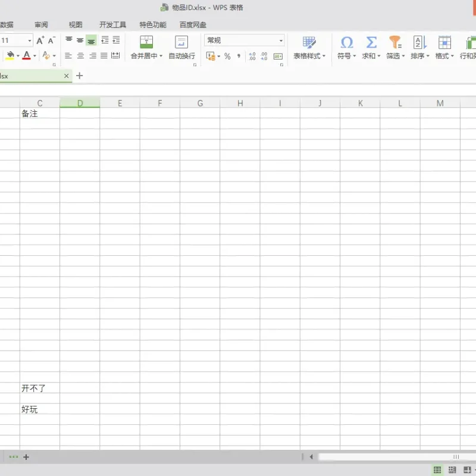This screenshot has height=476, width=476.
Task: Show more sheets via green dots
Action: click(x=13, y=457)
